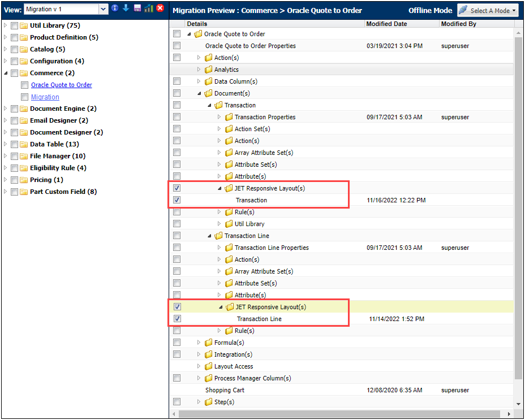The width and height of the screenshot is (525, 420).
Task: Check the Action(s) checkbox
Action: pos(177,57)
